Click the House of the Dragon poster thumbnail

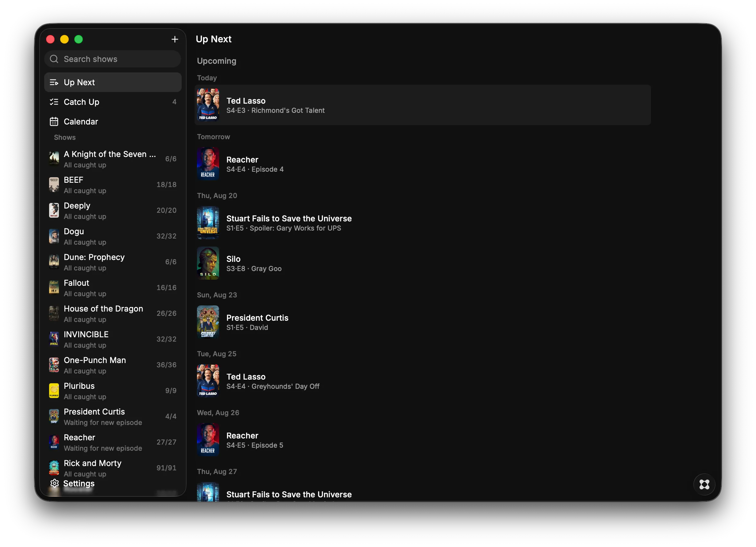54,313
